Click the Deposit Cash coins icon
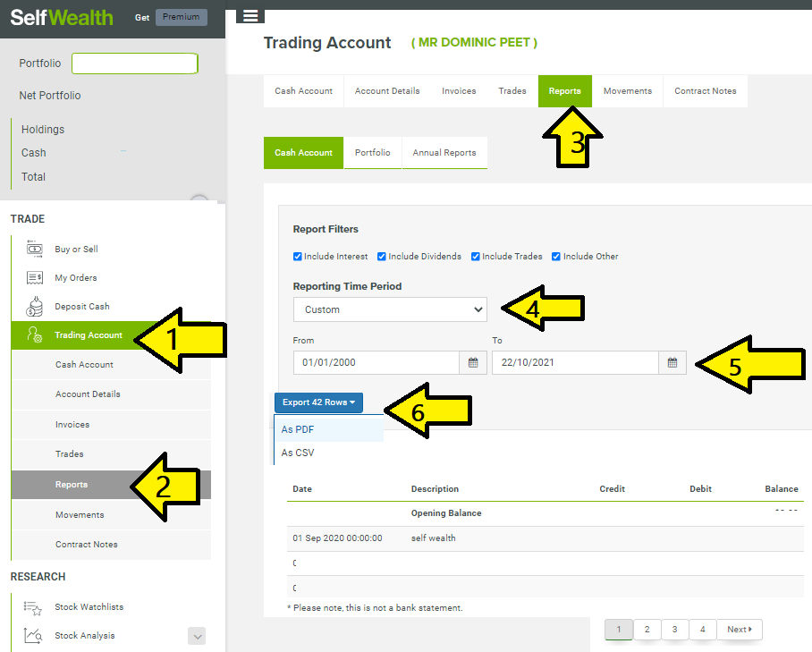This screenshot has width=812, height=652. coord(35,307)
